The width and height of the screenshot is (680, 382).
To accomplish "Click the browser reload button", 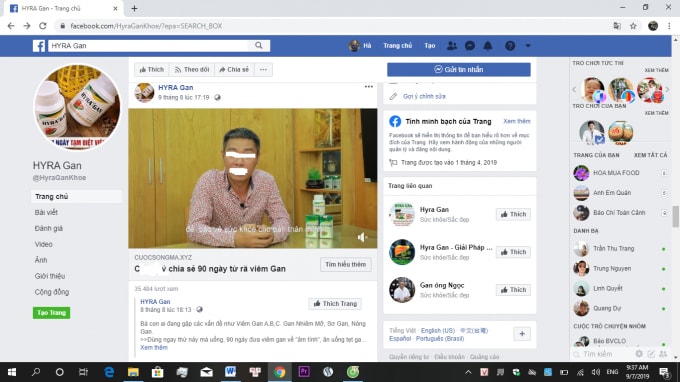I will pyautogui.click(x=42, y=26).
